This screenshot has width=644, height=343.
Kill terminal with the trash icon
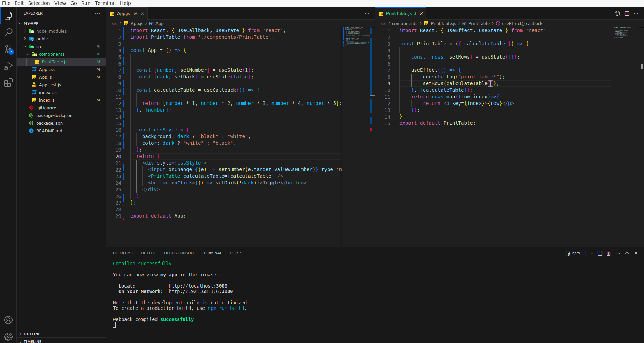pos(608,253)
